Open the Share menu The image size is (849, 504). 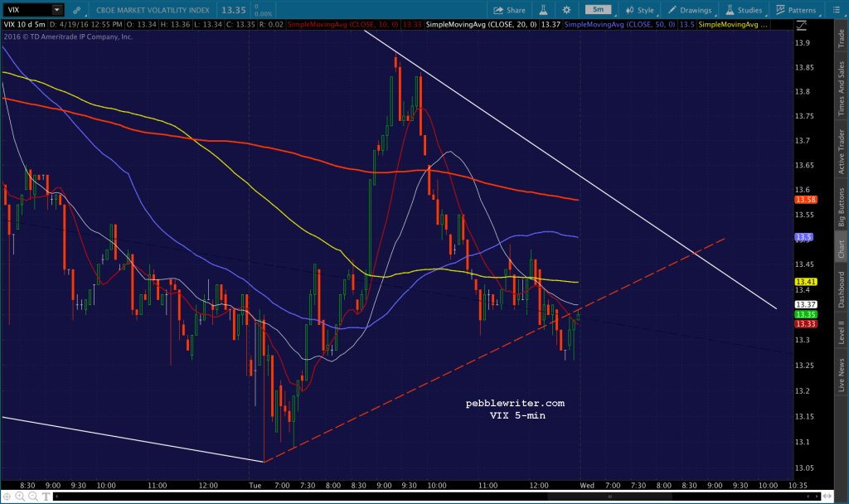509,10
